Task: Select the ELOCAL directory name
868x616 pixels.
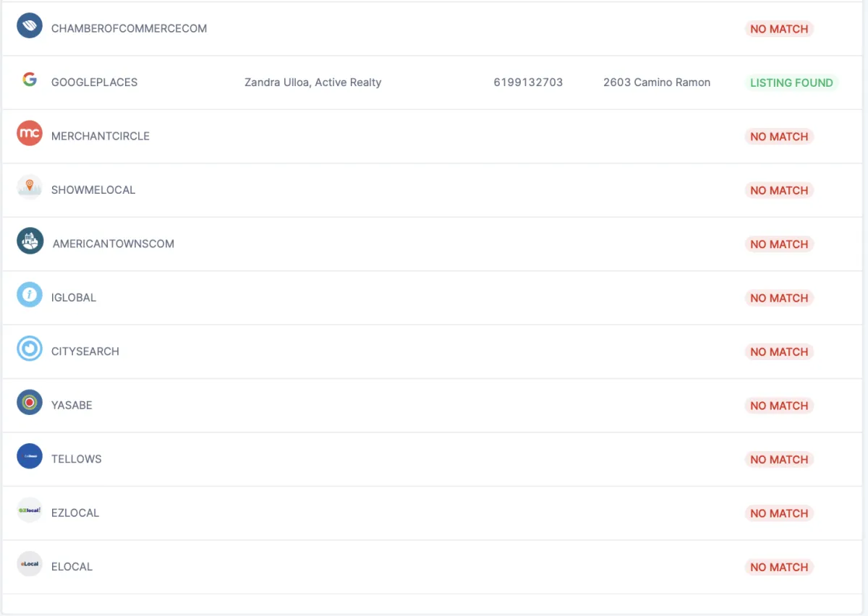Action: click(72, 567)
